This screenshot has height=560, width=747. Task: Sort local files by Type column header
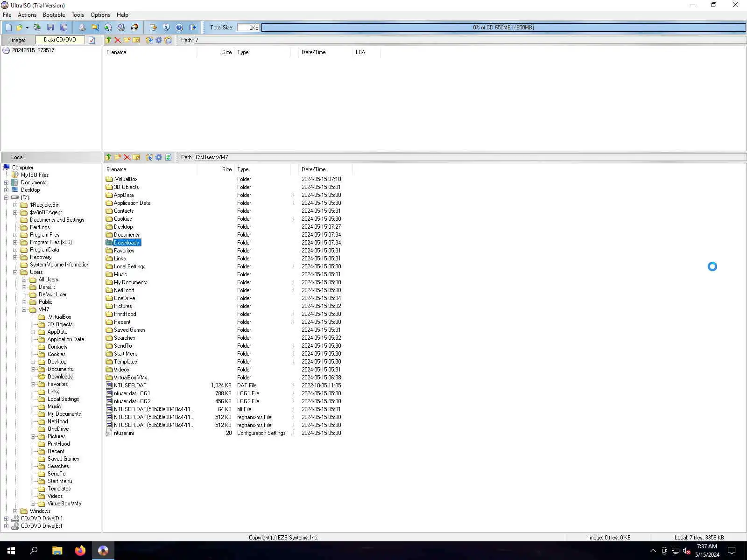262,169
